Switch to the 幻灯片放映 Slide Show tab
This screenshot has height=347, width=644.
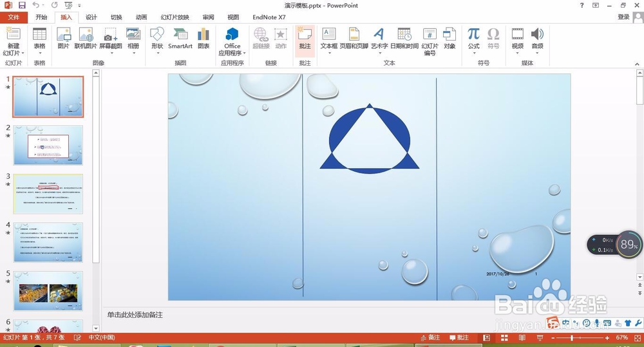[175, 17]
